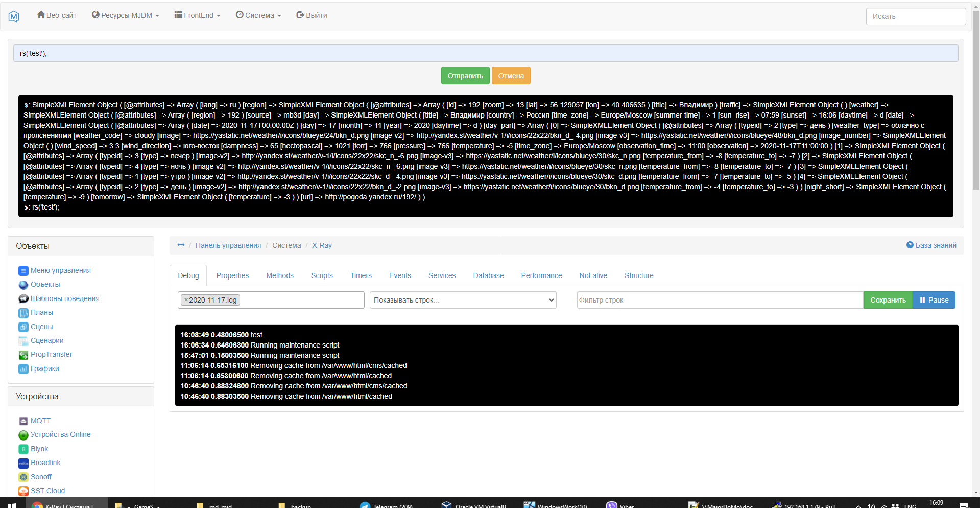Expand the Ресурсы MJDM menu
The height and width of the screenshot is (508, 980).
[125, 15]
